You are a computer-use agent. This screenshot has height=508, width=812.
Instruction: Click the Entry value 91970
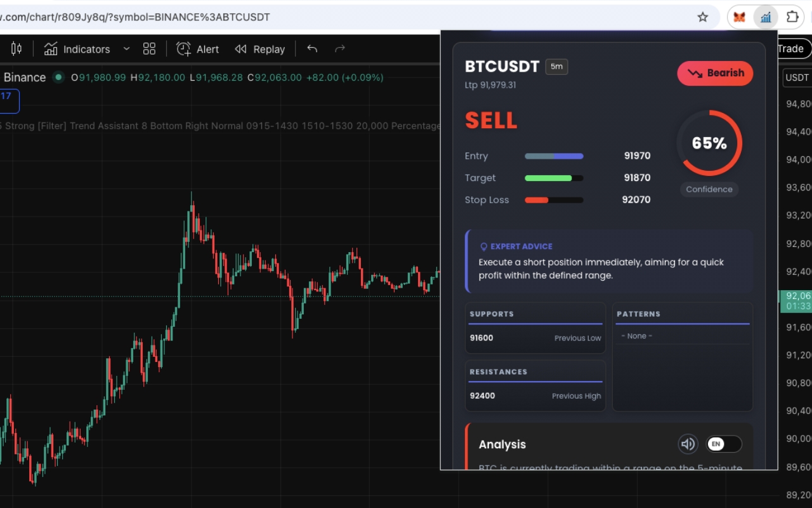pos(637,156)
